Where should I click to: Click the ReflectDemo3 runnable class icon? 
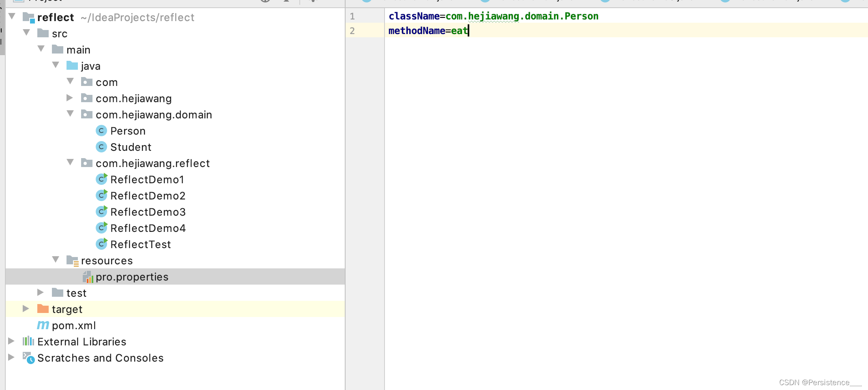[102, 211]
